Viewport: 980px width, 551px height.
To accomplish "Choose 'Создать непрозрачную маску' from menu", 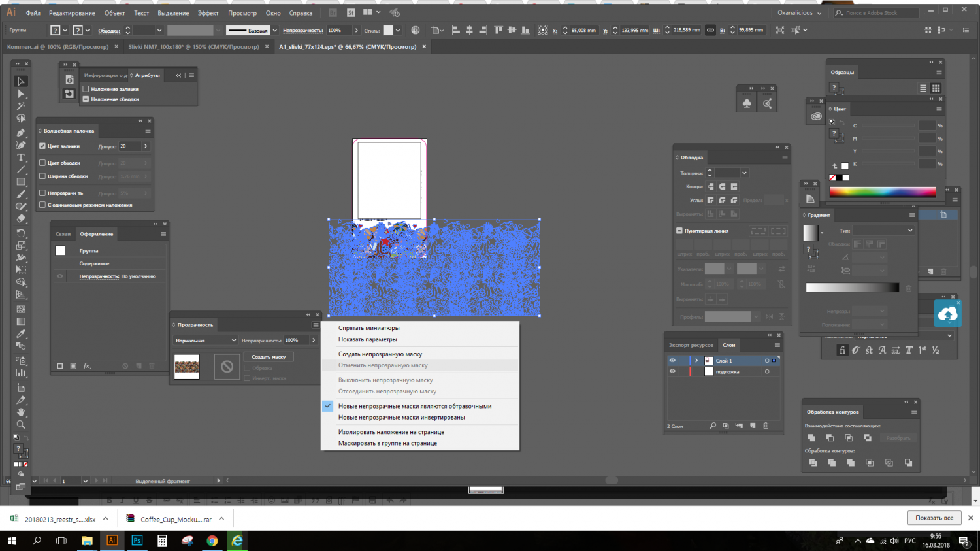I will pos(380,354).
